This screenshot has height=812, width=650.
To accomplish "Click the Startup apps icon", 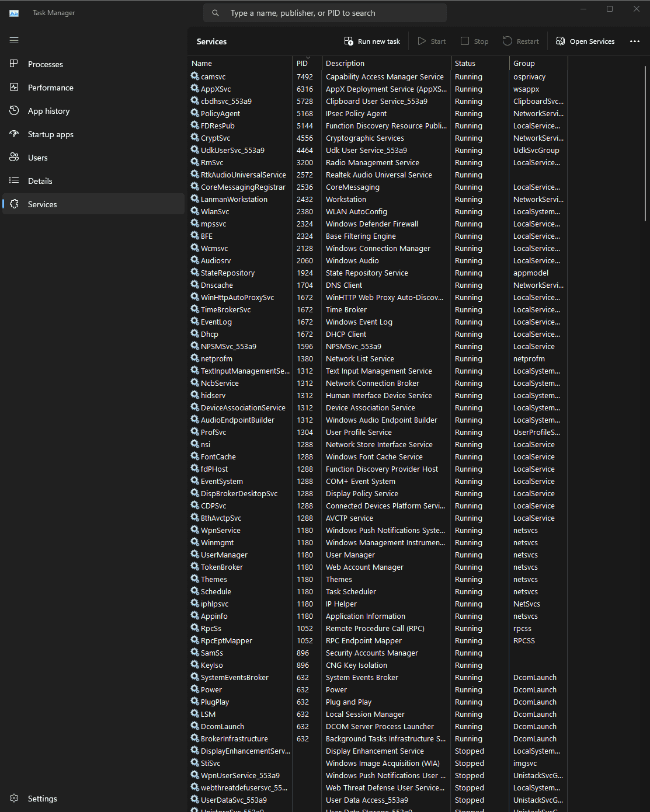I will click(14, 134).
